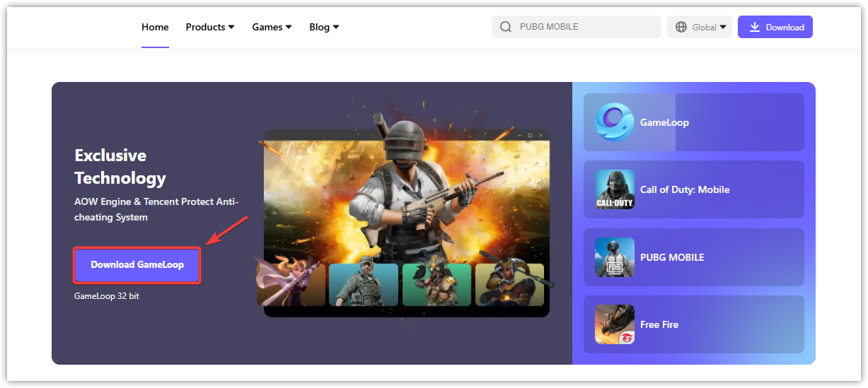Viewport: 868px width, 388px height.
Task: Go to the Home tab
Action: coord(155,27)
